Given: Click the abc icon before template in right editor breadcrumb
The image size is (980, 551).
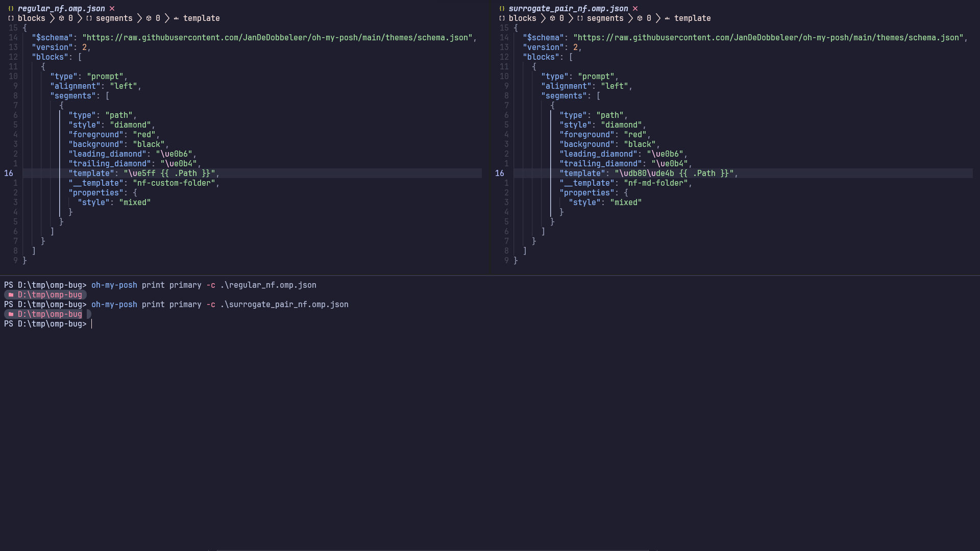Looking at the screenshot, I should [667, 18].
